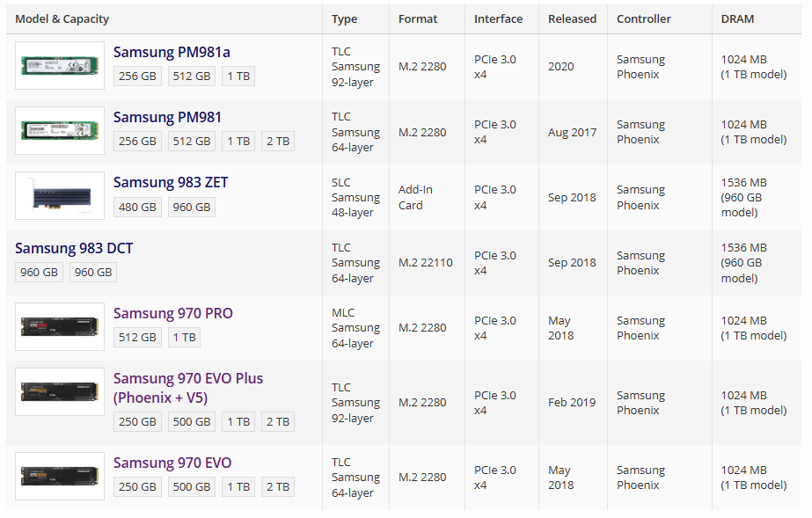Click the Samsung 970 PRO product image
This screenshot has height=518, width=812.
coord(60,327)
